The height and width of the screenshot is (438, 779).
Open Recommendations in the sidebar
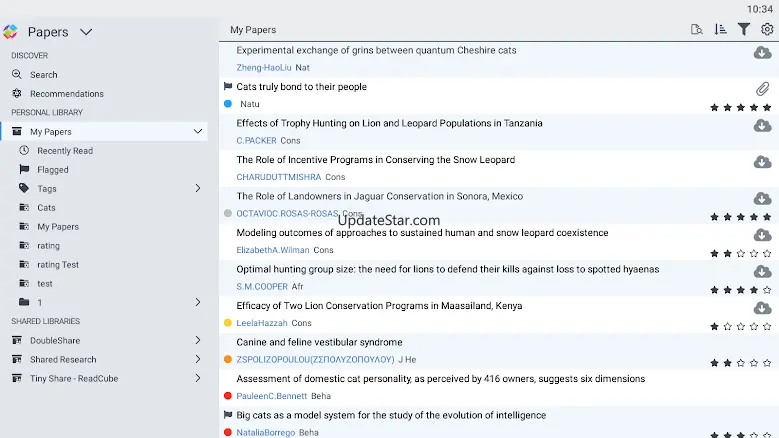[67, 93]
